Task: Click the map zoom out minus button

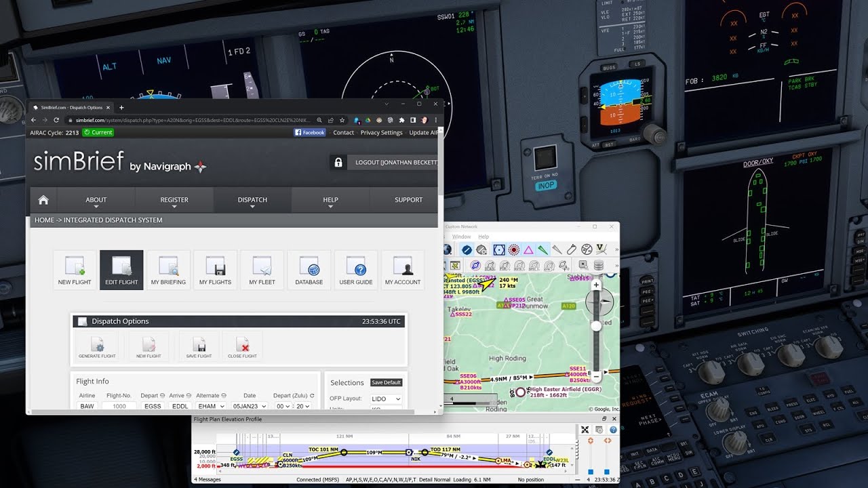Action: (596, 375)
